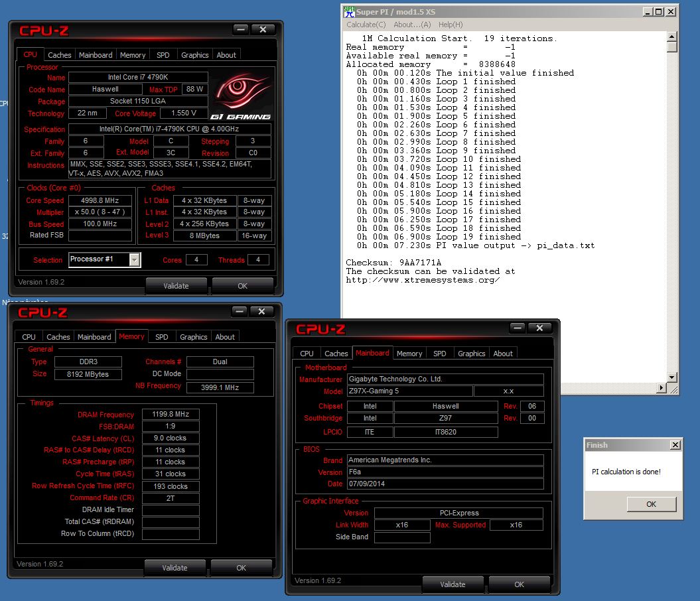Expand the Processor #1 selection dropdown
The height and width of the screenshot is (601, 700).
[x=135, y=259]
